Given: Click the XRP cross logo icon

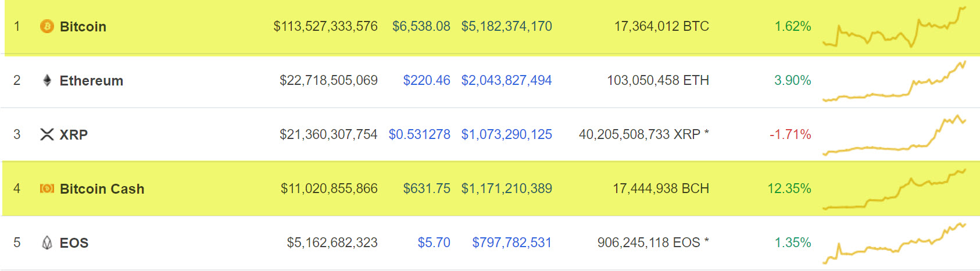Looking at the screenshot, I should click(47, 134).
